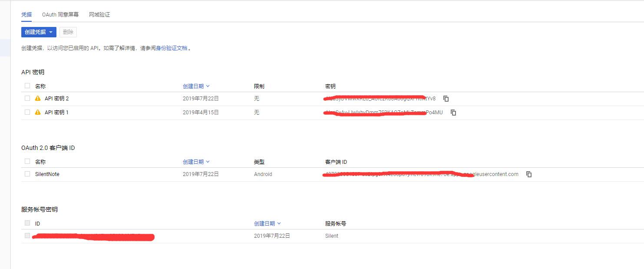The image size is (644, 269).
Task: Click the 2019年7月22日 date in Silent row
Action: click(x=272, y=236)
